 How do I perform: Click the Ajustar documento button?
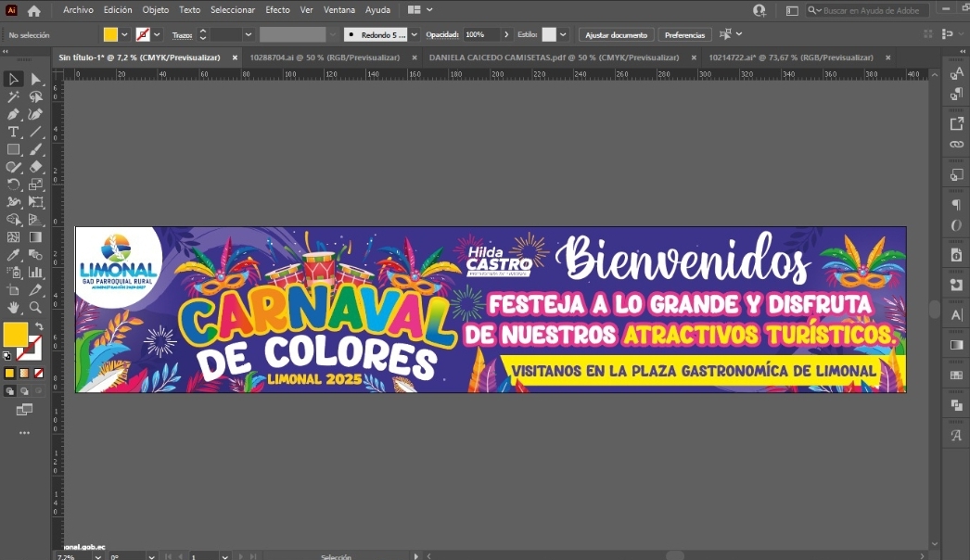[616, 34]
